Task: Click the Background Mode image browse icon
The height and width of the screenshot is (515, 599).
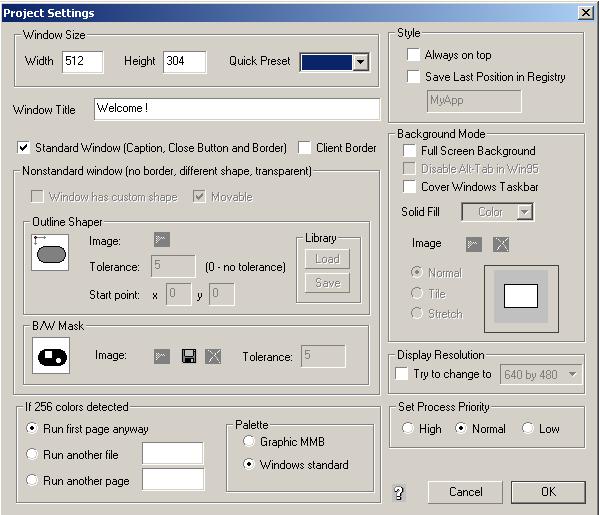Action: coord(474,245)
